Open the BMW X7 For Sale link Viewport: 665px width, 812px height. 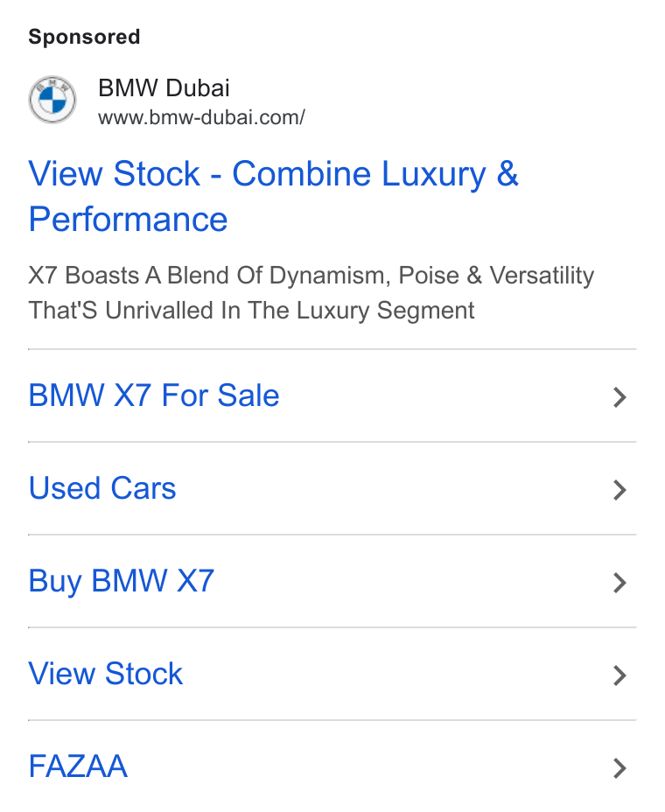click(x=154, y=395)
